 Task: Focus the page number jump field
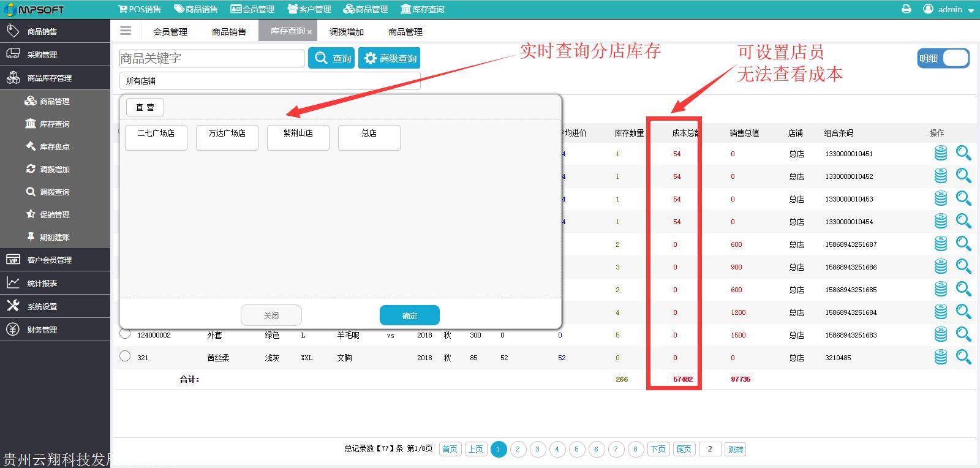tap(710, 449)
